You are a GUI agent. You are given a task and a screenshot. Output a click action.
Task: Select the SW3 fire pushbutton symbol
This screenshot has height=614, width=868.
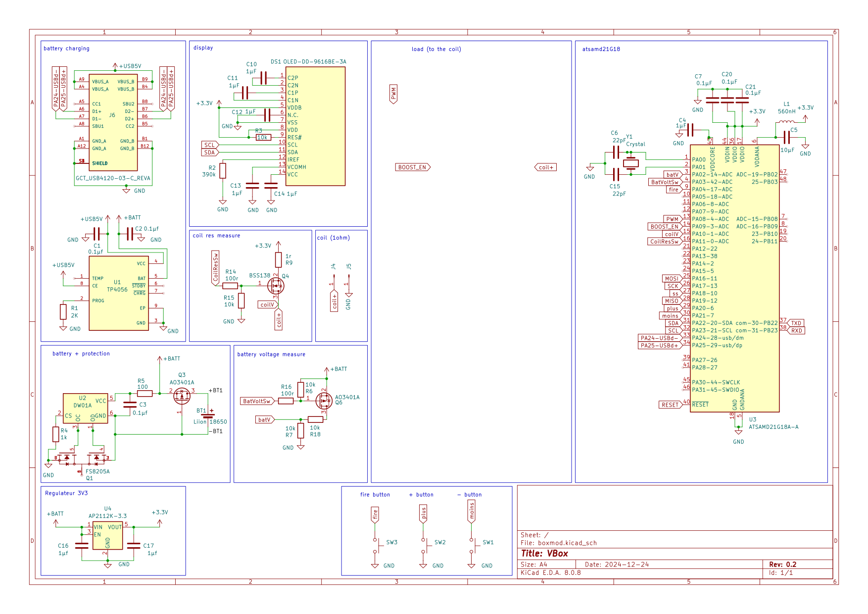point(376,546)
